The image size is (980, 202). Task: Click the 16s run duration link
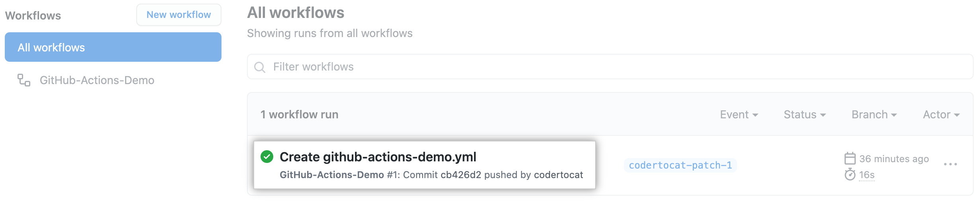pyautogui.click(x=866, y=175)
